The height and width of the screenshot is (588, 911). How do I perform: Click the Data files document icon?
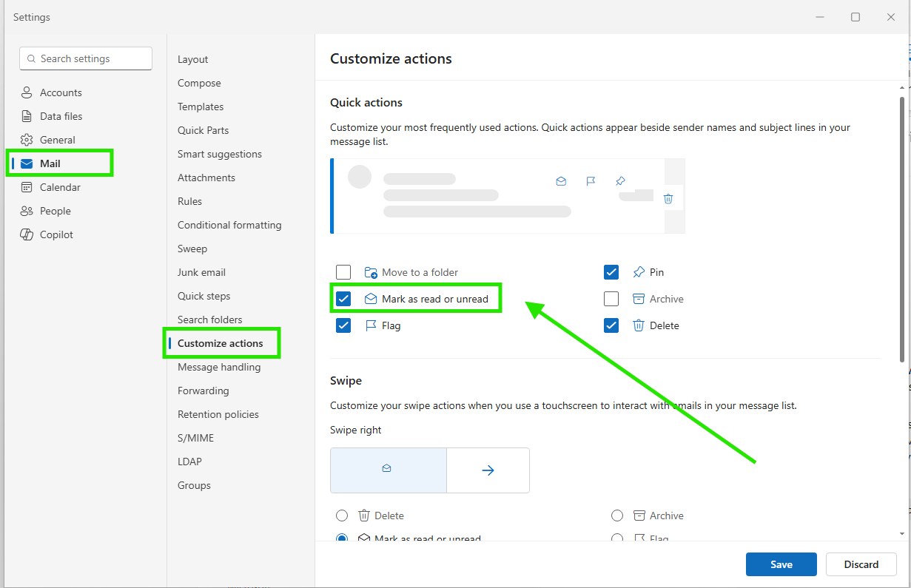27,116
